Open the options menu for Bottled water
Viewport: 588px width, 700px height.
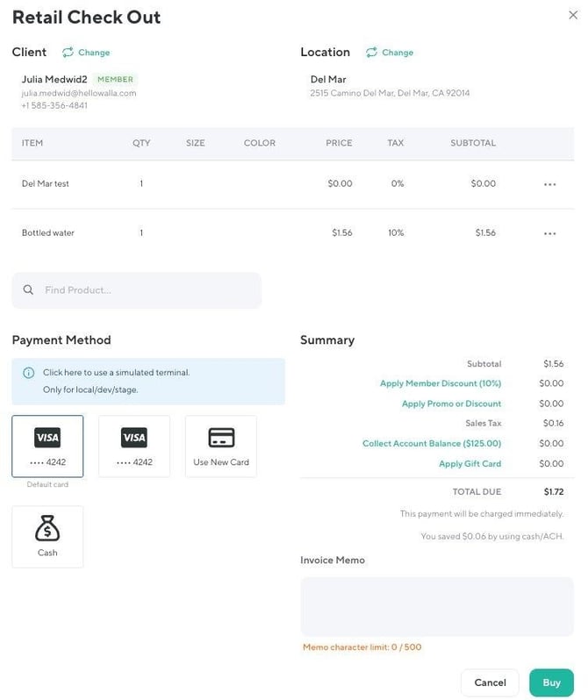549,233
